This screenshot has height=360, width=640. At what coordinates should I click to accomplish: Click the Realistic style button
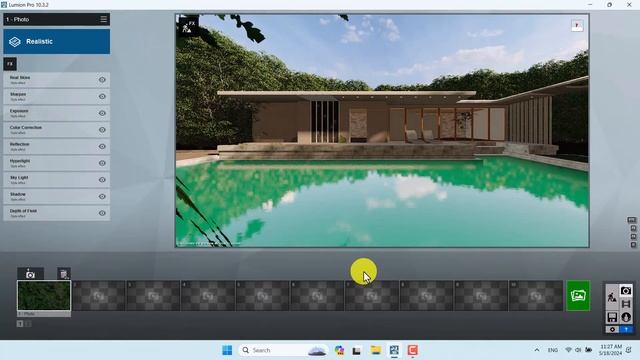(x=57, y=41)
